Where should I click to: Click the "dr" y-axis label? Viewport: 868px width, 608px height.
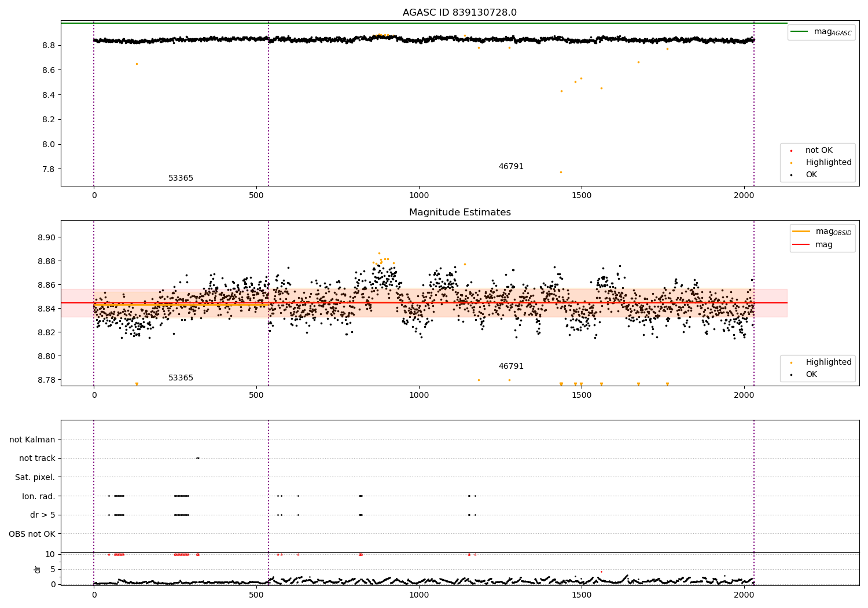[x=37, y=569]
